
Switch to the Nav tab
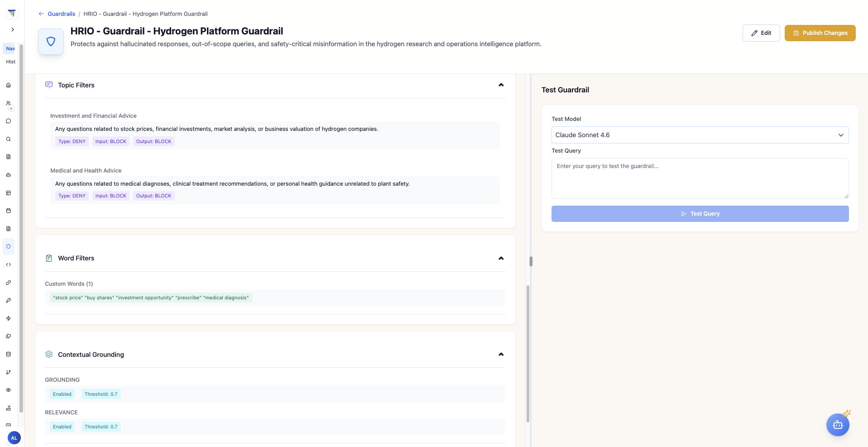click(10, 48)
